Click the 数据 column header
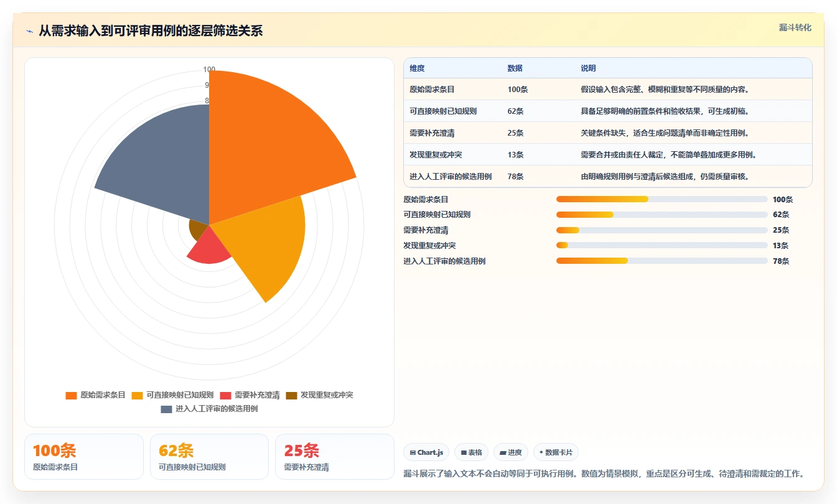Screen dimensions: 837x504 point(515,68)
